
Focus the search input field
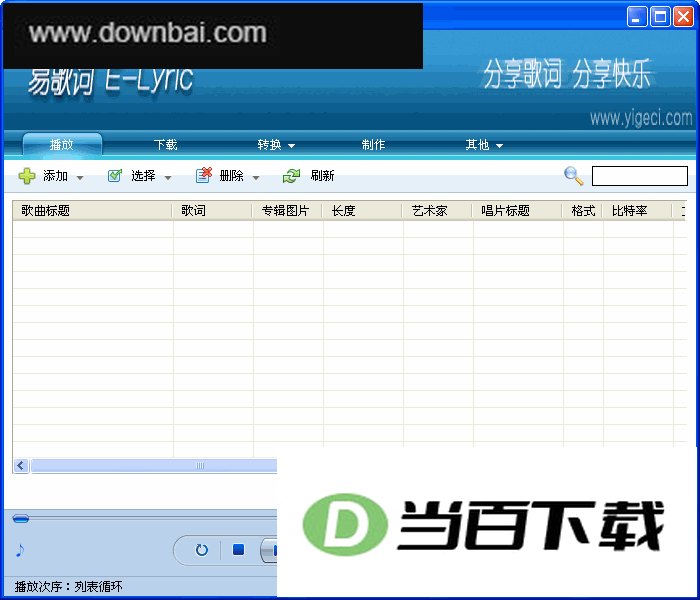point(639,176)
